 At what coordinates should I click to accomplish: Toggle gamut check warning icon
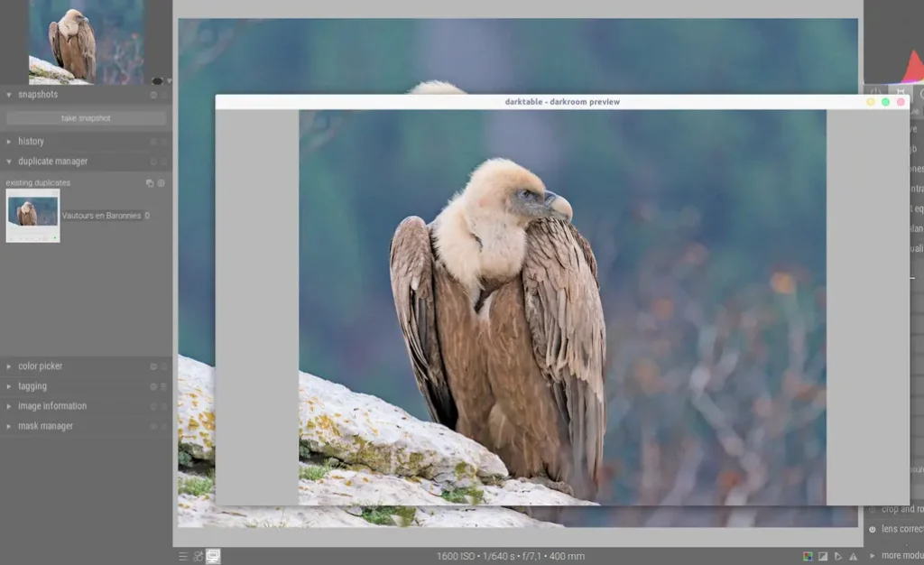852,556
